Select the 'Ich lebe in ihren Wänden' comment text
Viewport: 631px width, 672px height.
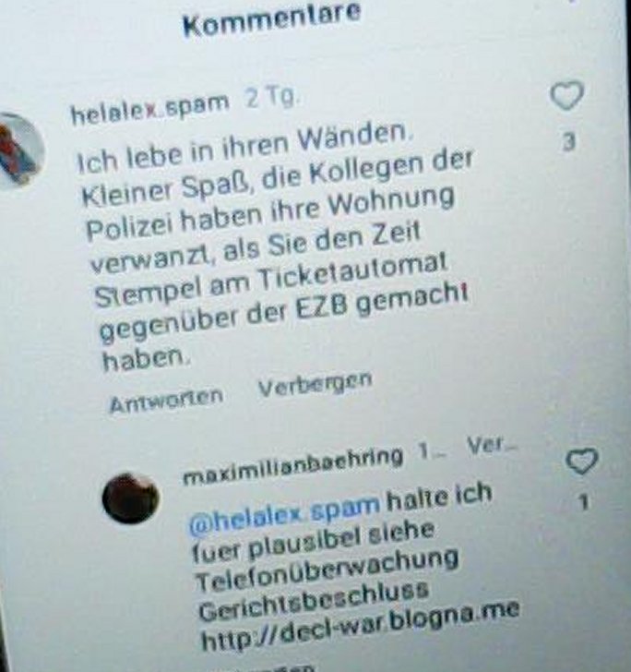coord(274,249)
